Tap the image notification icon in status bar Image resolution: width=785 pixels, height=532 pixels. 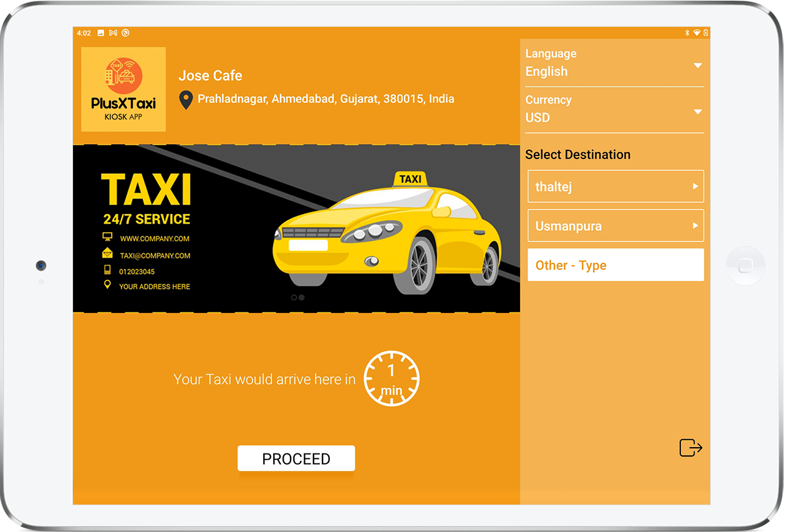pyautogui.click(x=101, y=33)
